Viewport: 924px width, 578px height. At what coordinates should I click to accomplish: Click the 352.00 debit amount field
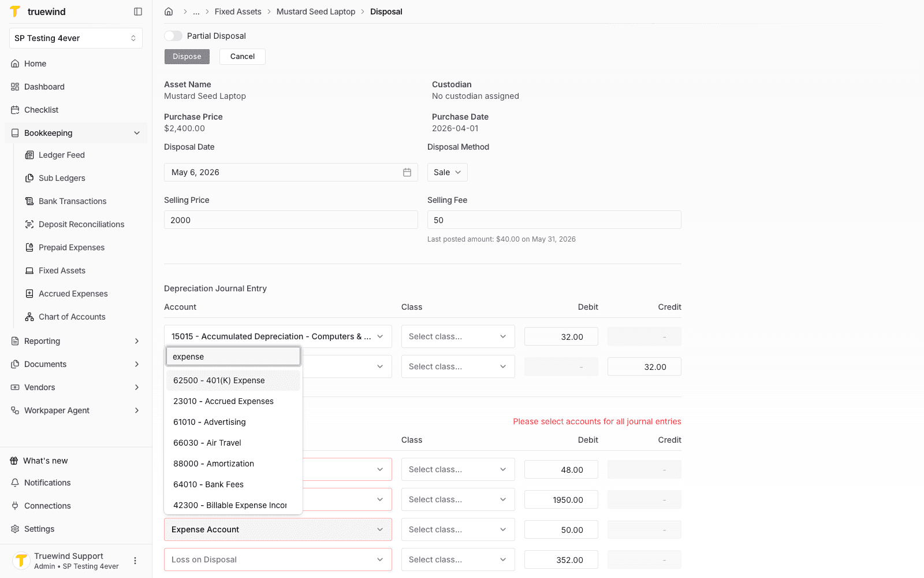pyautogui.click(x=561, y=560)
